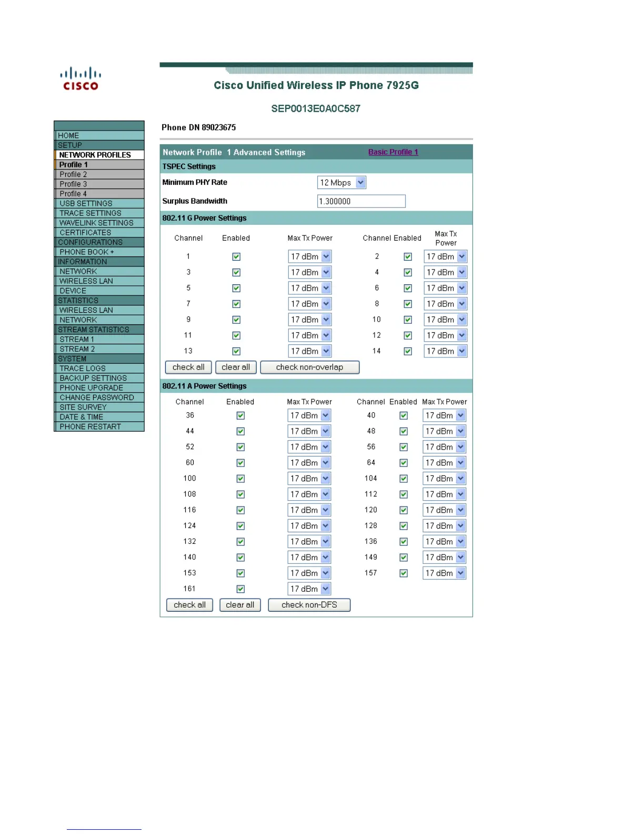The image size is (644, 834).
Task: Click the check non-overlap button
Action: tap(310, 368)
